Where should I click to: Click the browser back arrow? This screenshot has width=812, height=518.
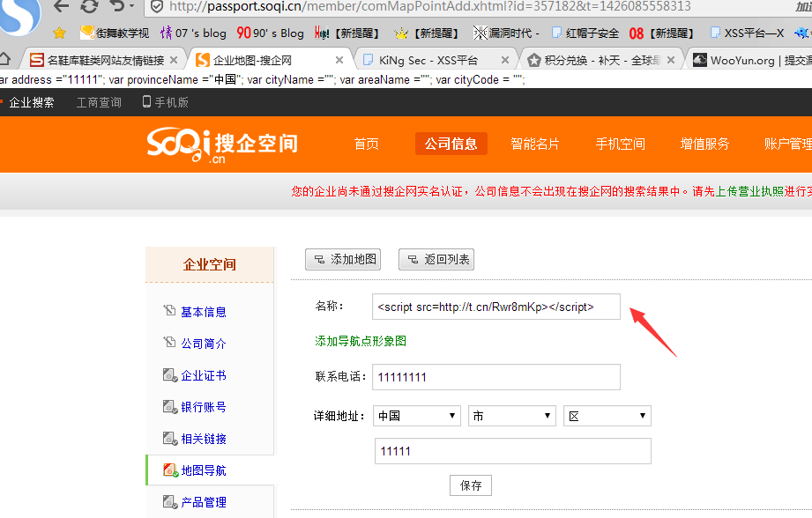point(62,6)
